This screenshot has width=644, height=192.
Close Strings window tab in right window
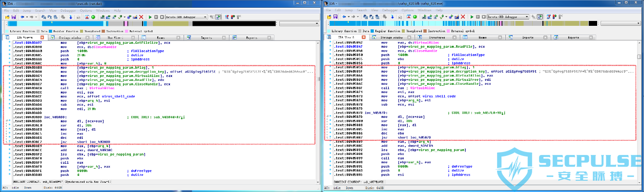(x=409, y=38)
